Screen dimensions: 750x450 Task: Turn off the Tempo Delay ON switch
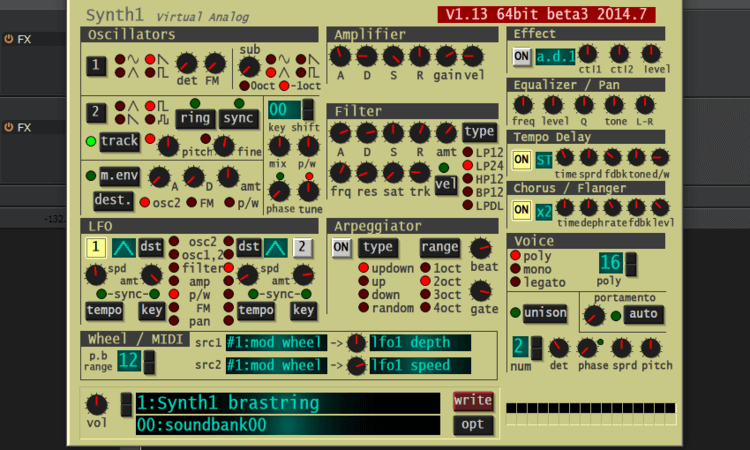(521, 159)
